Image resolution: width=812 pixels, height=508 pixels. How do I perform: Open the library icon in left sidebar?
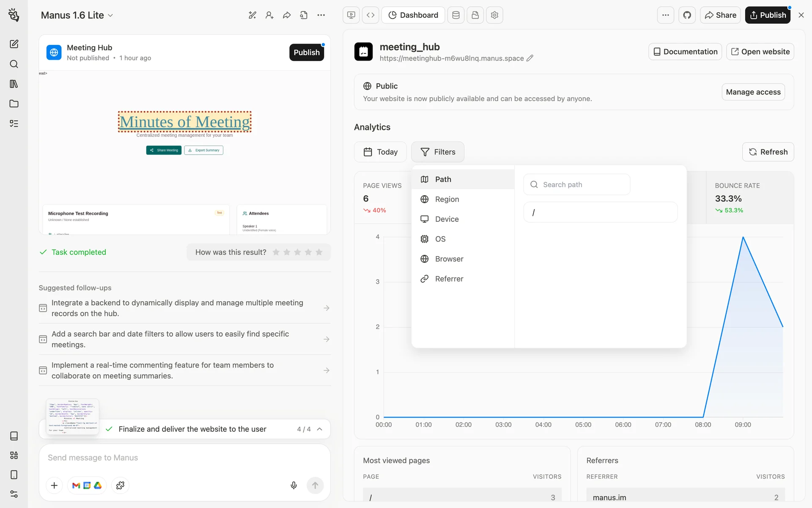14,84
